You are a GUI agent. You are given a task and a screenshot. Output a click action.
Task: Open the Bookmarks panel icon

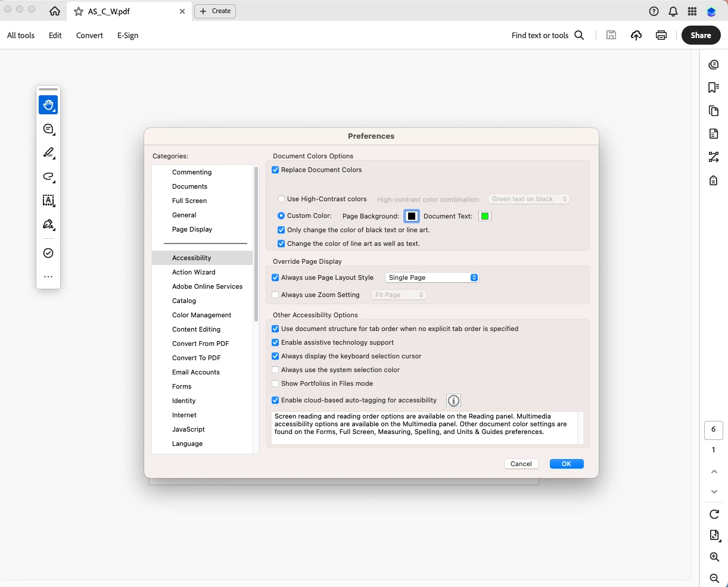pos(714,88)
